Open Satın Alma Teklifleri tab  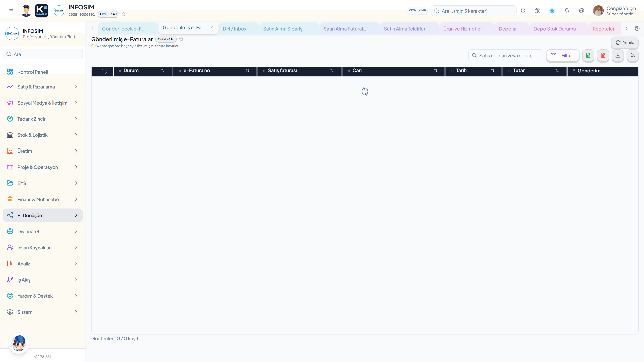click(x=410, y=29)
